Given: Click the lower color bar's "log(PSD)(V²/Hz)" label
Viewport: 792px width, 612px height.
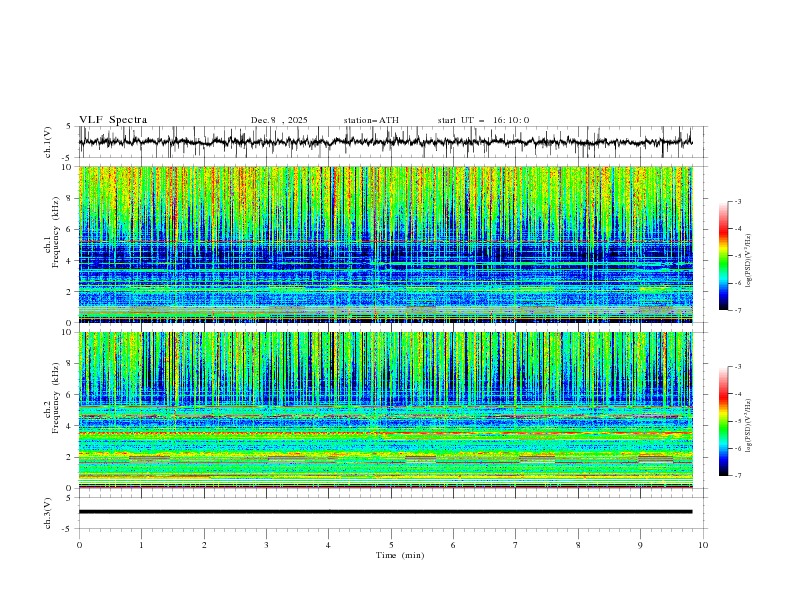Looking at the screenshot, I should [748, 426].
